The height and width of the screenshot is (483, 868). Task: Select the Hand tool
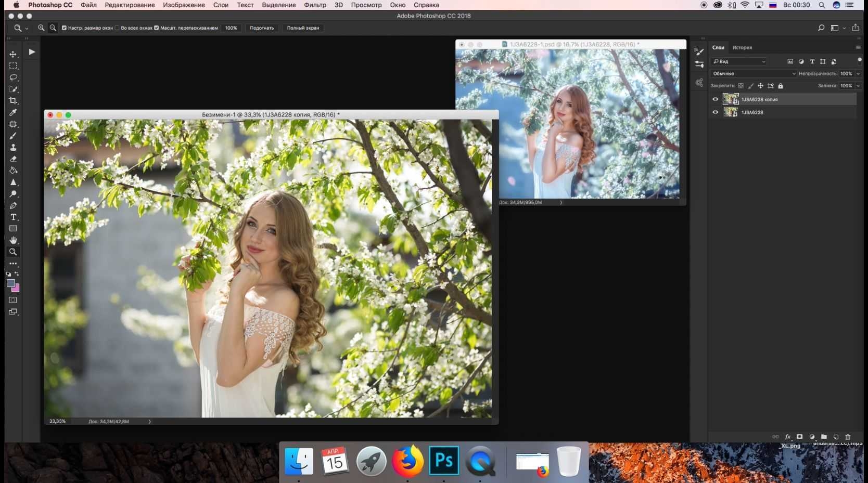point(13,240)
